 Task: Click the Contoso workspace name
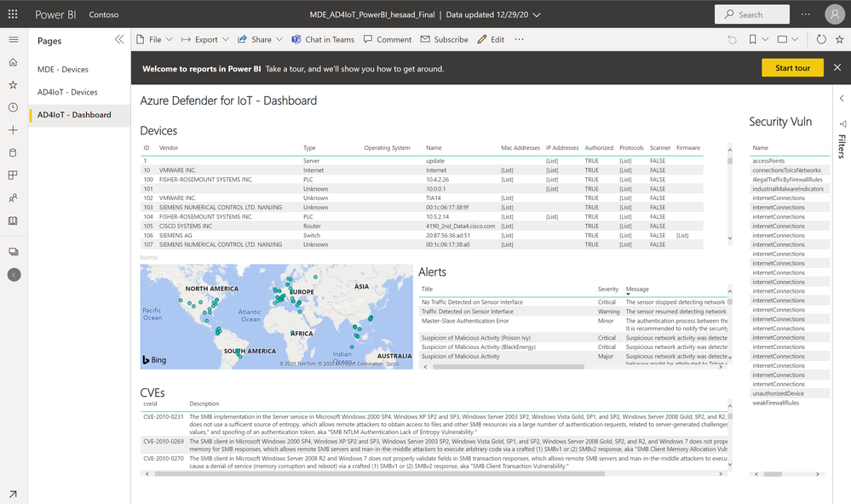pyautogui.click(x=104, y=14)
